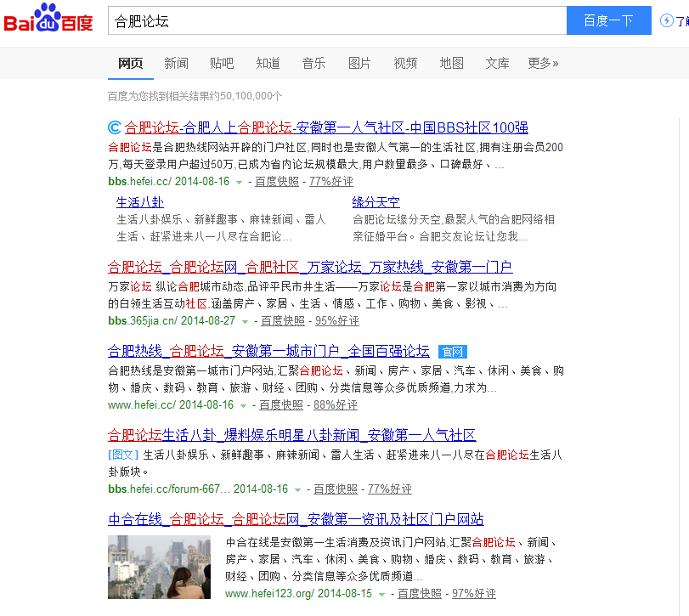Switch to the 新闻 tab
The image size is (689, 616).
(x=176, y=63)
